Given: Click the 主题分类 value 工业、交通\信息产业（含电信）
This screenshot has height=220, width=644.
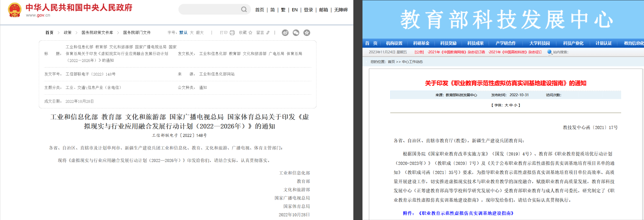Looking at the screenshot, I should pyautogui.click(x=94, y=87).
